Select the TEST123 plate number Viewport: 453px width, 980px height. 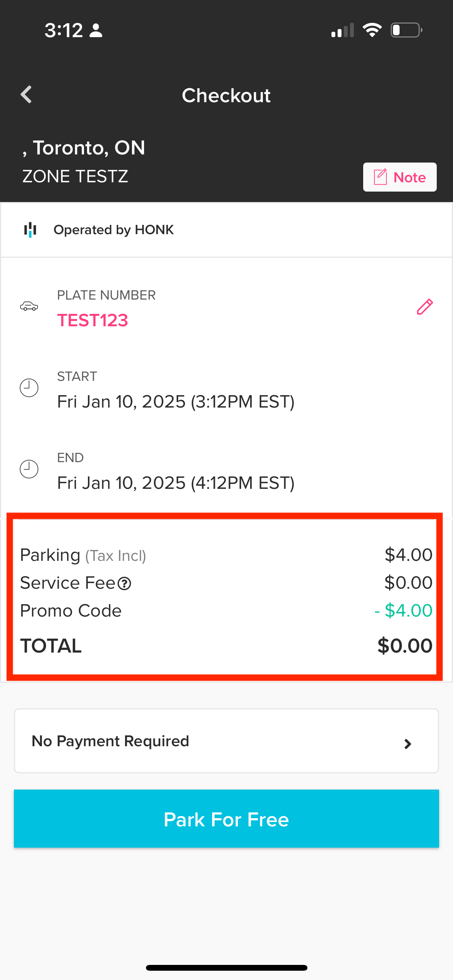point(93,320)
